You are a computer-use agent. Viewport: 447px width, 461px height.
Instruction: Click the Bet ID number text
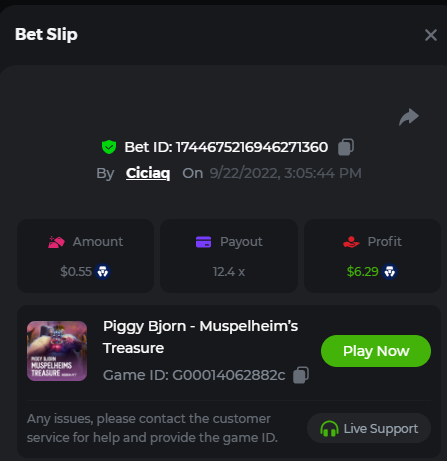[x=252, y=147]
